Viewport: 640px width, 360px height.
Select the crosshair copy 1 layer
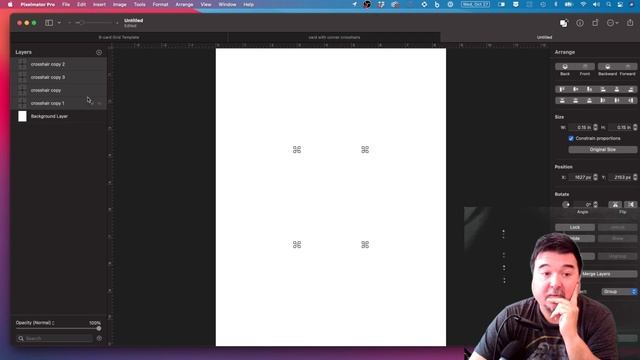coord(59,103)
